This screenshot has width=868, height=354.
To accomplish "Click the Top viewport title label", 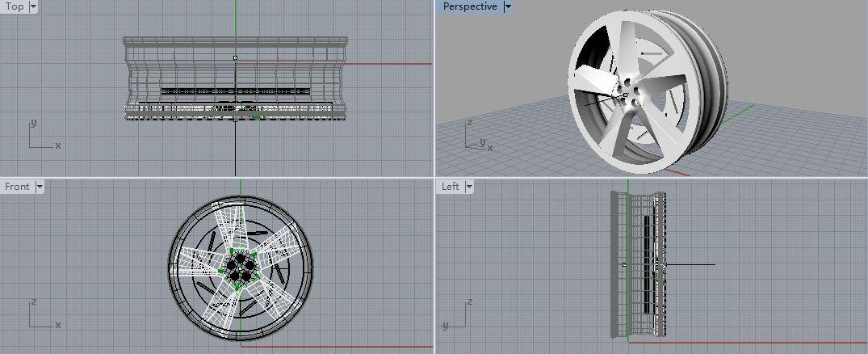I will pos(15,6).
